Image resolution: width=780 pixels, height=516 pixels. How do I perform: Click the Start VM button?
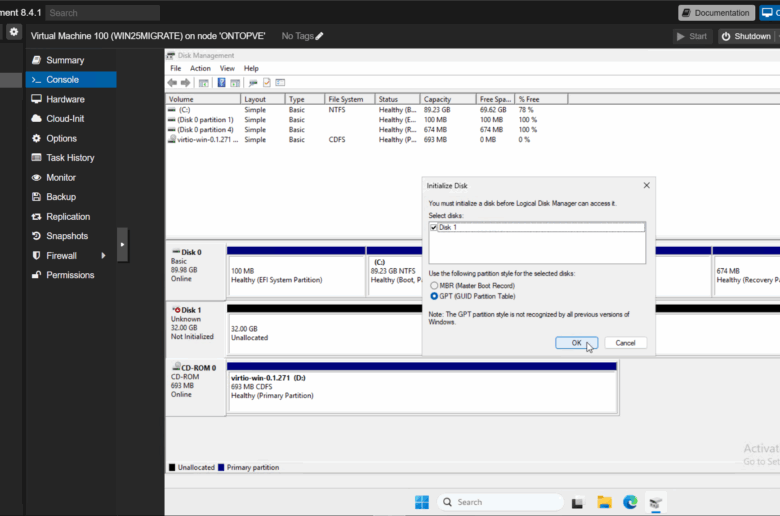[692, 36]
